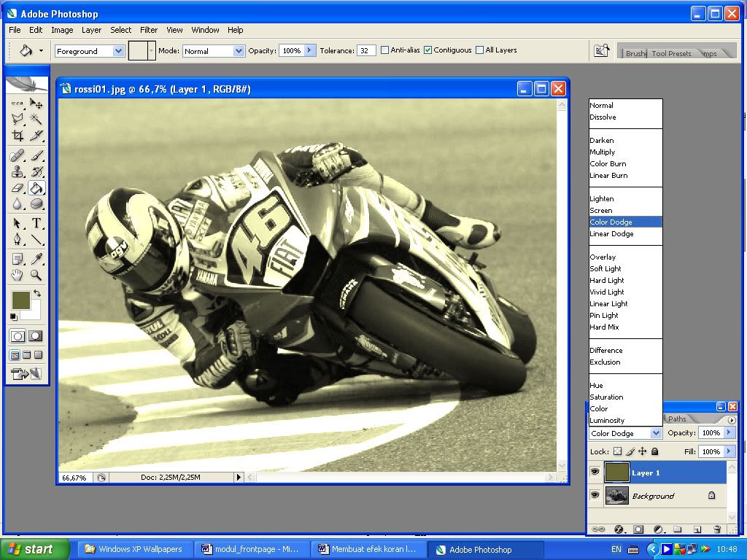This screenshot has height=560, width=747.
Task: Select the Clone Stamp tool
Action: coord(18,171)
